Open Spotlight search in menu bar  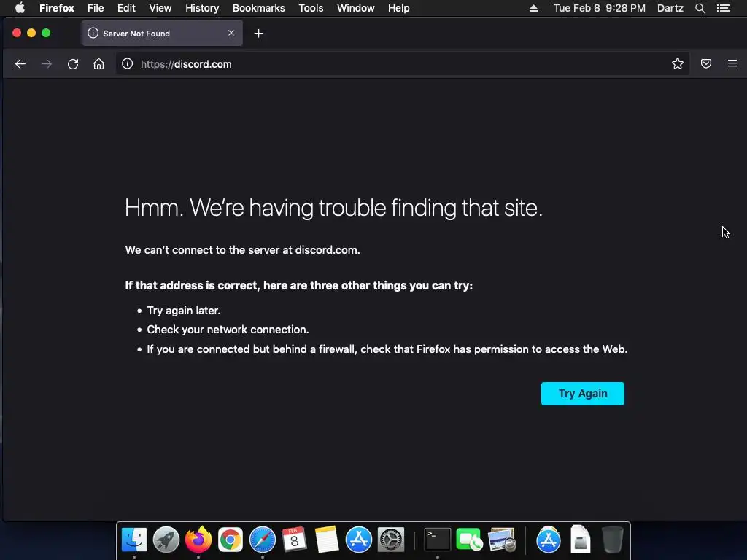pos(700,8)
